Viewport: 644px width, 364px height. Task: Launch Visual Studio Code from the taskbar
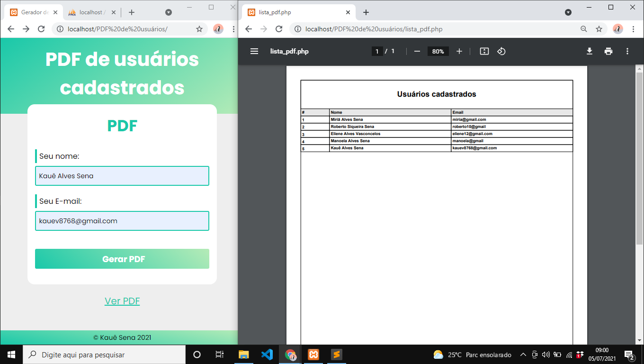click(x=267, y=354)
